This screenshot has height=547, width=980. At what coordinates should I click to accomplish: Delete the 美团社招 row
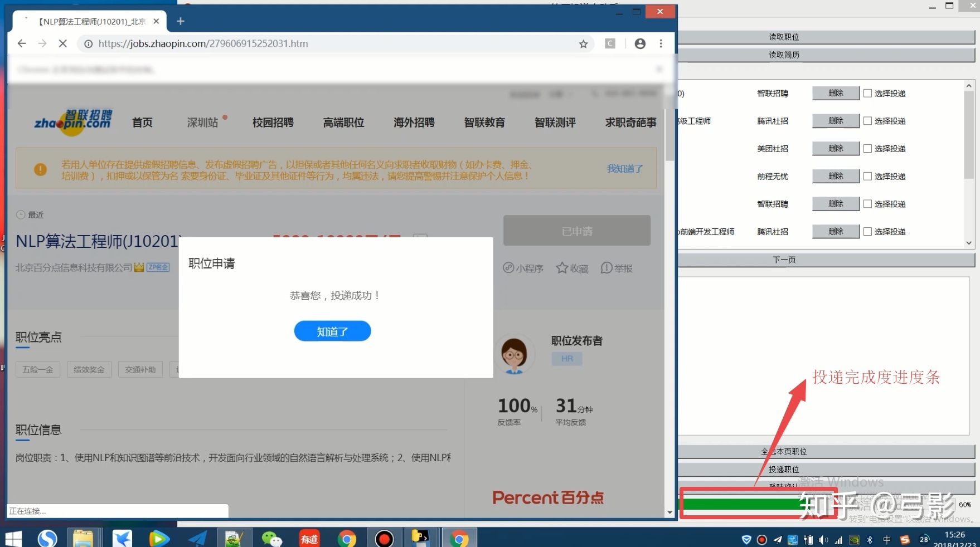836,148
